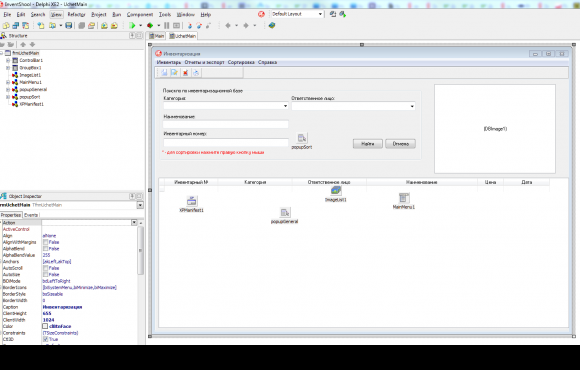Click the green Run arrow in the toolbar
Screen dimensions: 580x370
[132, 26]
